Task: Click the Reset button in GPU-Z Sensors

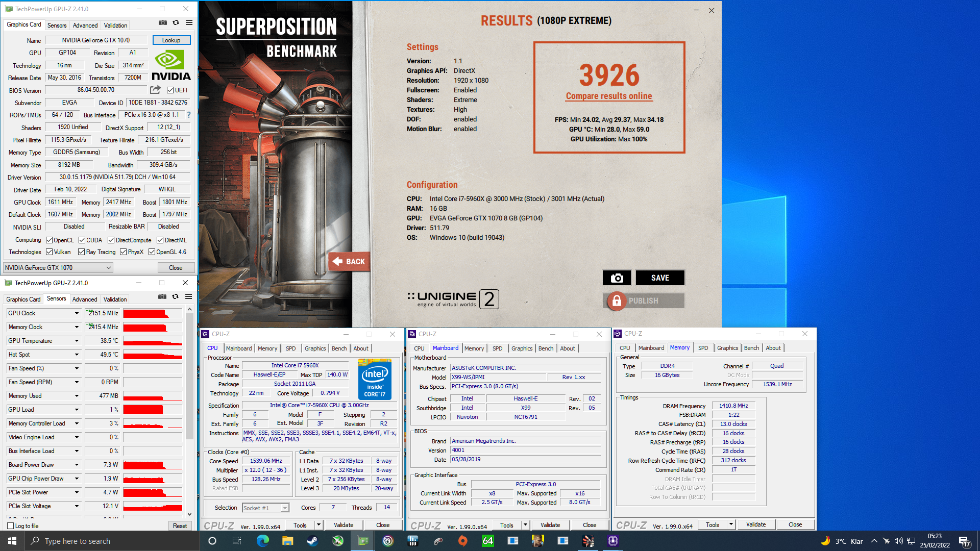Action: point(180,525)
